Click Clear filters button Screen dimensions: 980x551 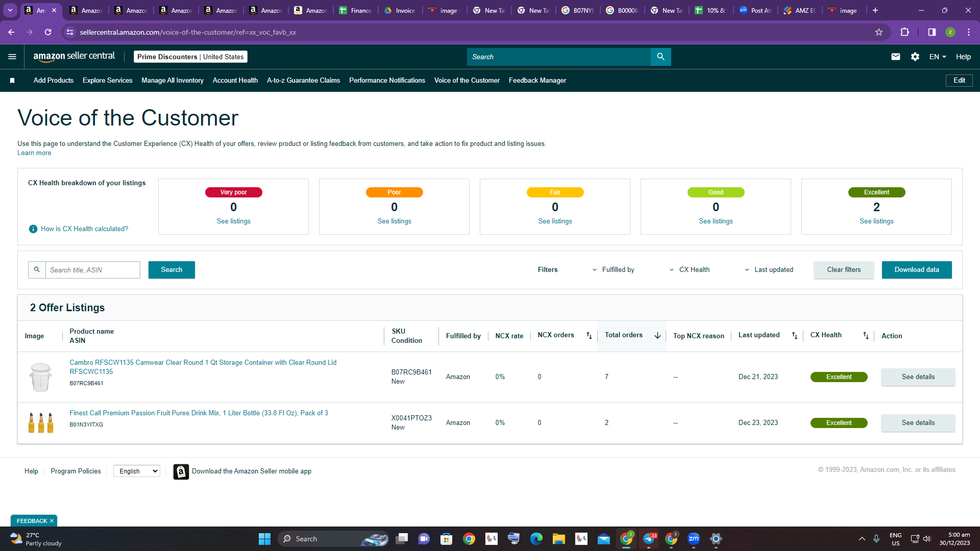coord(844,270)
